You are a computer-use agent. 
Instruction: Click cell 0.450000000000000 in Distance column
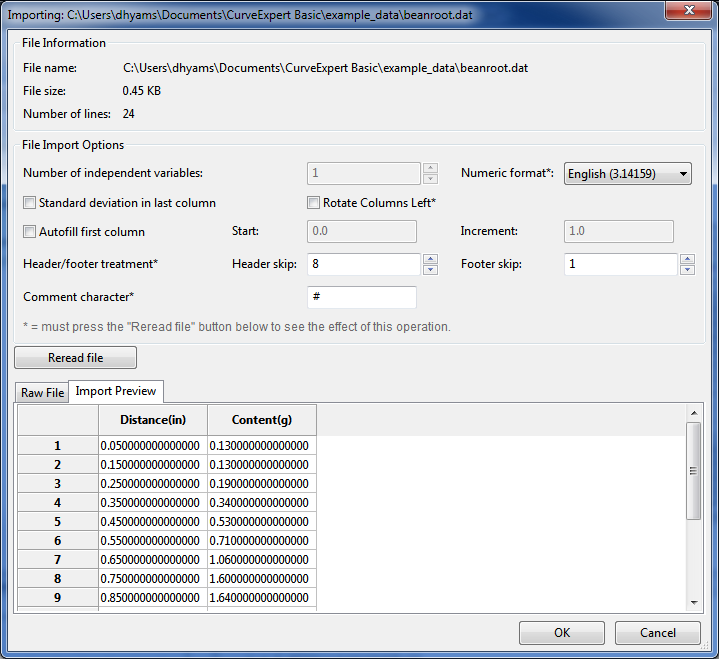[153, 522]
